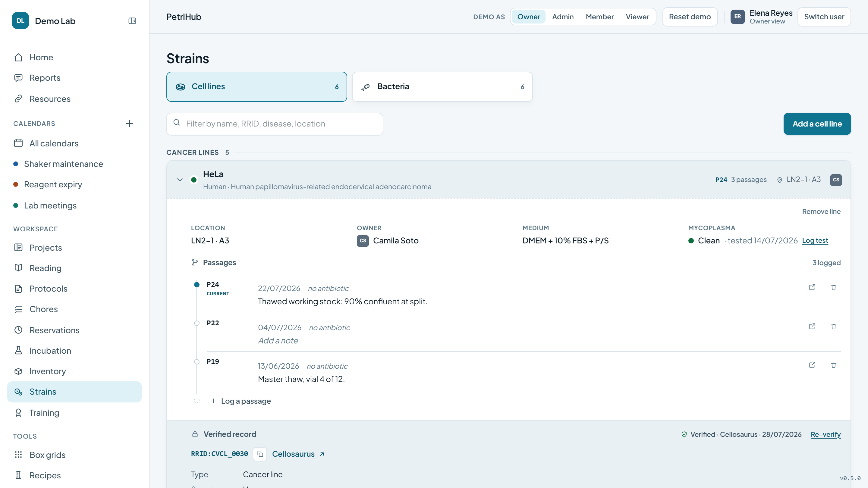Screen dimensions: 868x488
Task: Click the P24 timeline marker dot
Action: (x=197, y=285)
